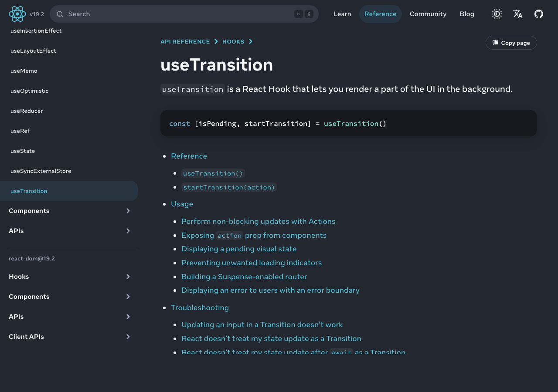The width and height of the screenshot is (558, 392).
Task: Expand the Client APIs section
Action: [128, 337]
